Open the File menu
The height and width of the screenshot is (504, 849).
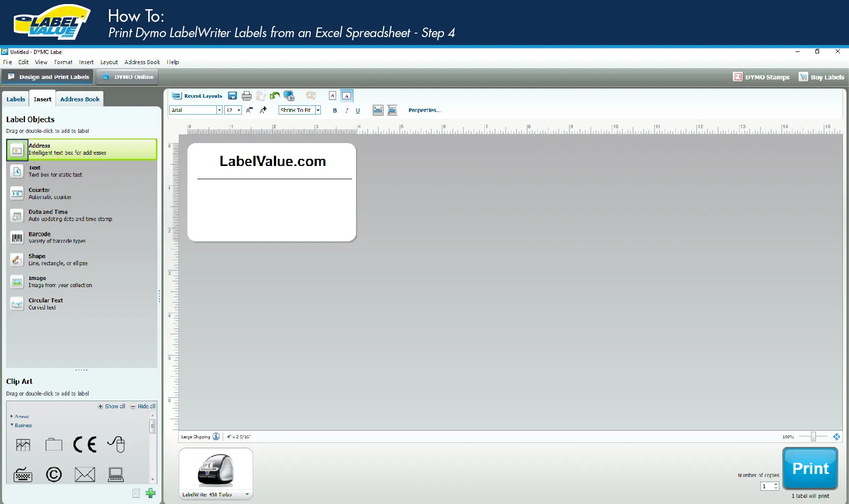(x=8, y=62)
